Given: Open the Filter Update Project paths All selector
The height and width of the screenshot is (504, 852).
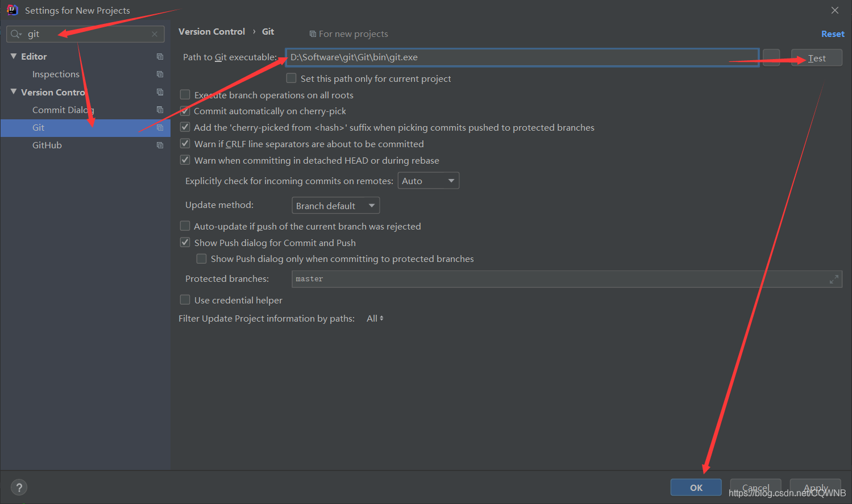Looking at the screenshot, I should 375,319.
